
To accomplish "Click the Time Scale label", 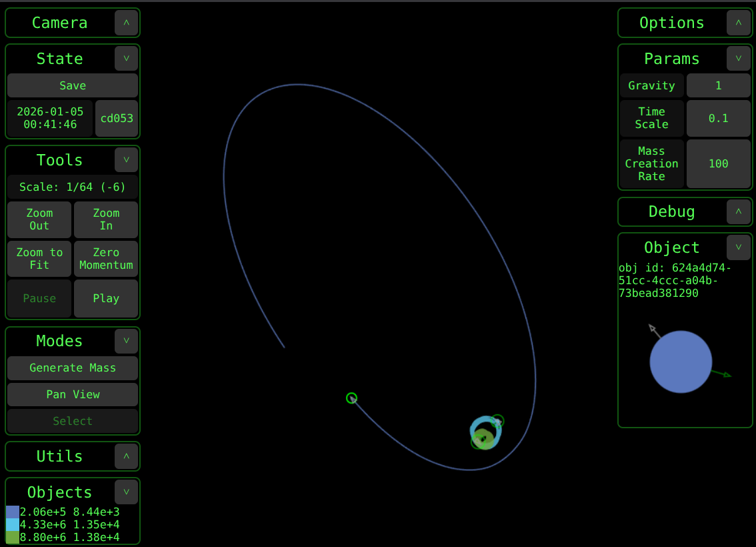I will coord(651,118).
